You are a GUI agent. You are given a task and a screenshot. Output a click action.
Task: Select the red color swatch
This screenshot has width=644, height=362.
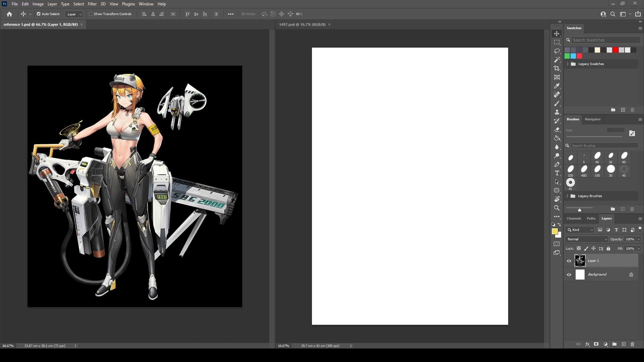(x=615, y=50)
